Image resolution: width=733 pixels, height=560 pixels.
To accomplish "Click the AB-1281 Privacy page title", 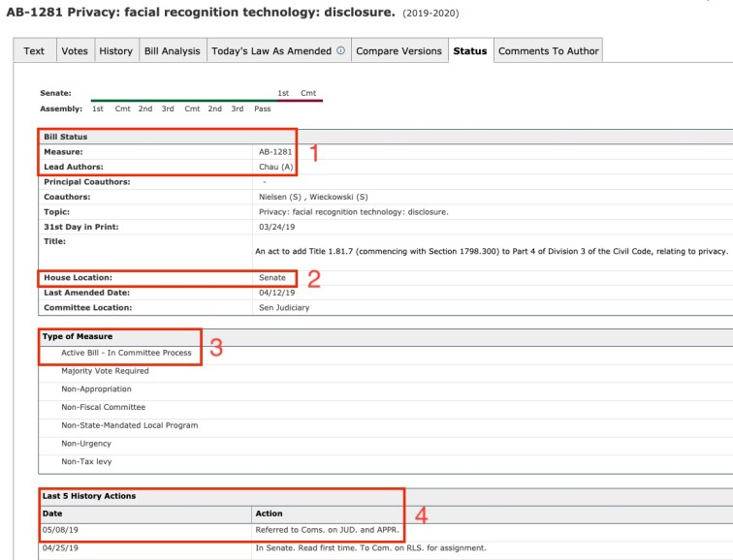I will 200,13.
